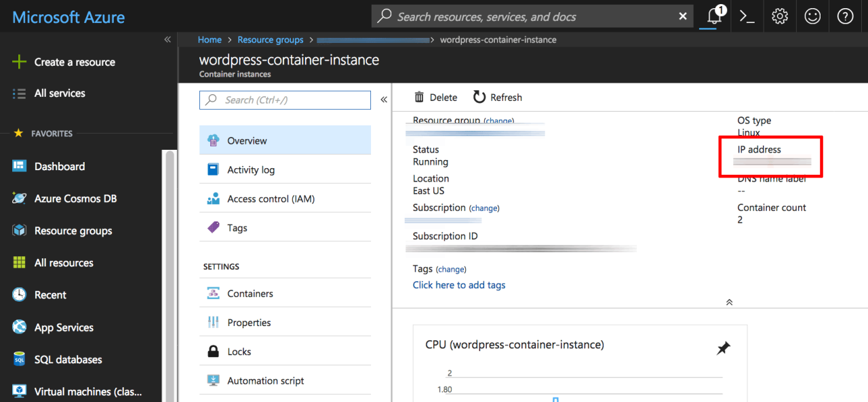
Task: Collapse the left favorites sidebar
Action: click(167, 40)
